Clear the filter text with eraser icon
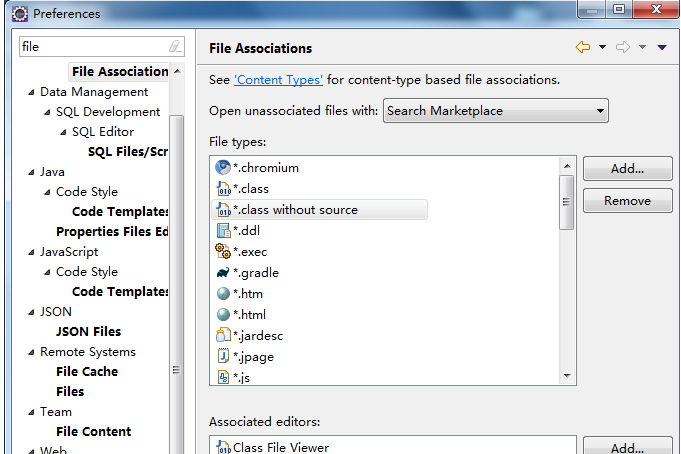 click(176, 47)
